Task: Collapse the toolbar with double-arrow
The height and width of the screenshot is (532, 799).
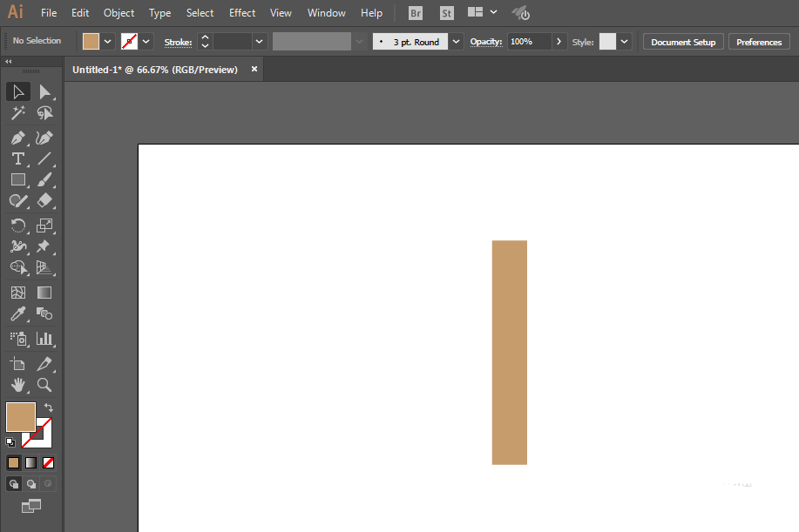Action: 8,62
